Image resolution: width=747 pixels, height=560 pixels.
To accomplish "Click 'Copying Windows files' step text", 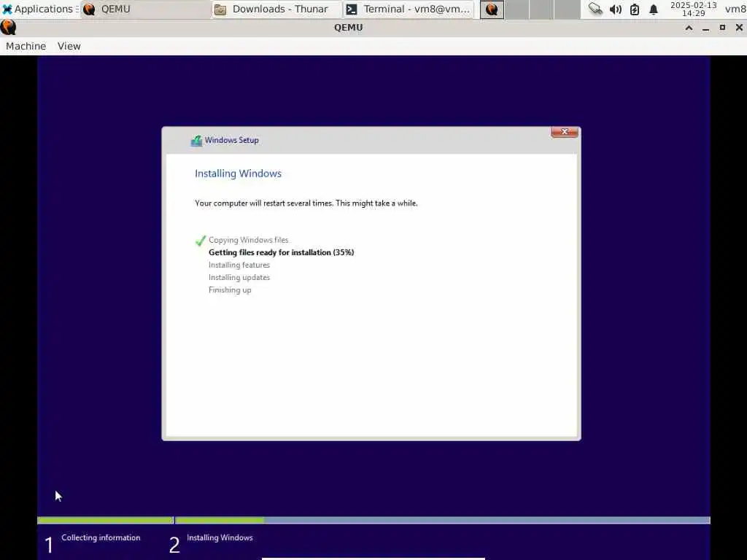I will click(248, 240).
